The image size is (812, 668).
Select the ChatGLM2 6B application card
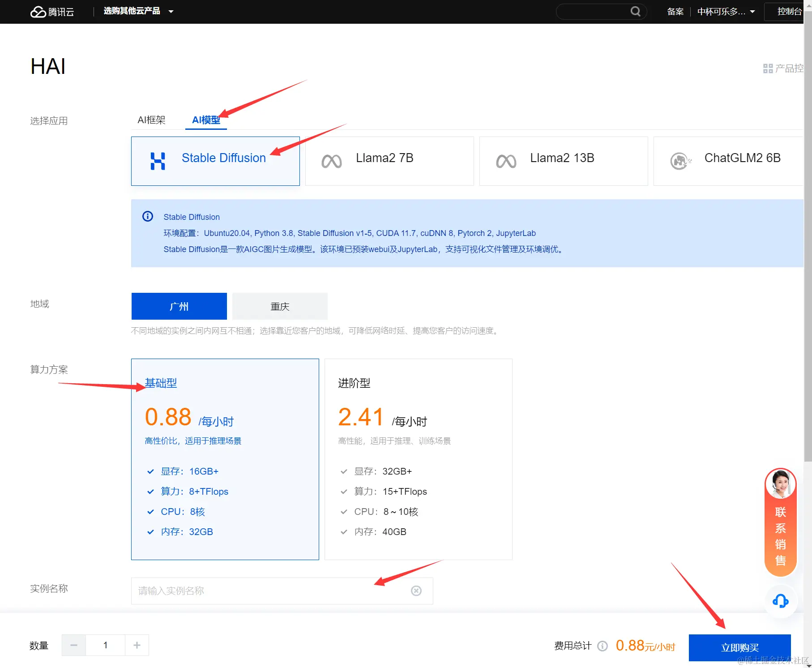(728, 161)
